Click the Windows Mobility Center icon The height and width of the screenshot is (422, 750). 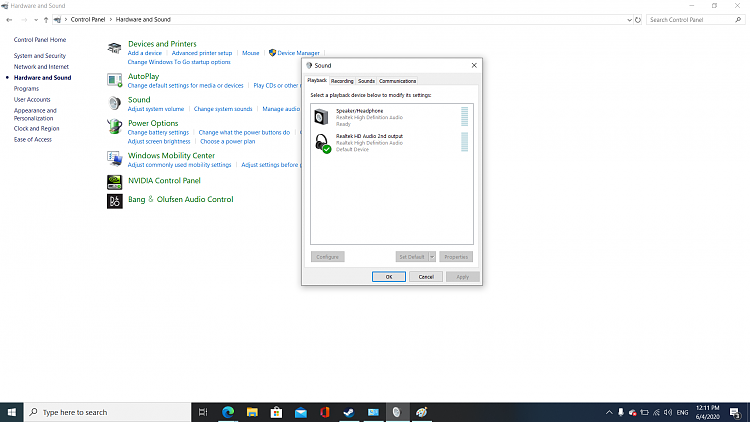(x=115, y=159)
